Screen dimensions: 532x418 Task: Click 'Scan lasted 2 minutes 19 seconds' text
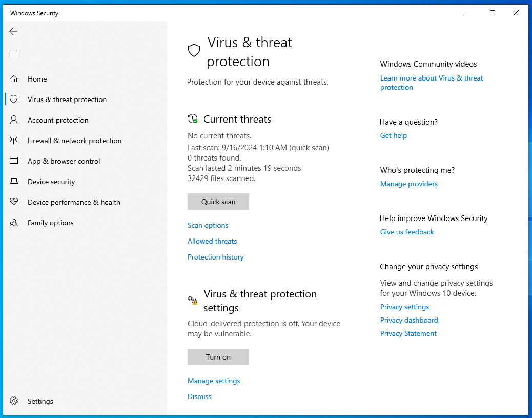244,168
